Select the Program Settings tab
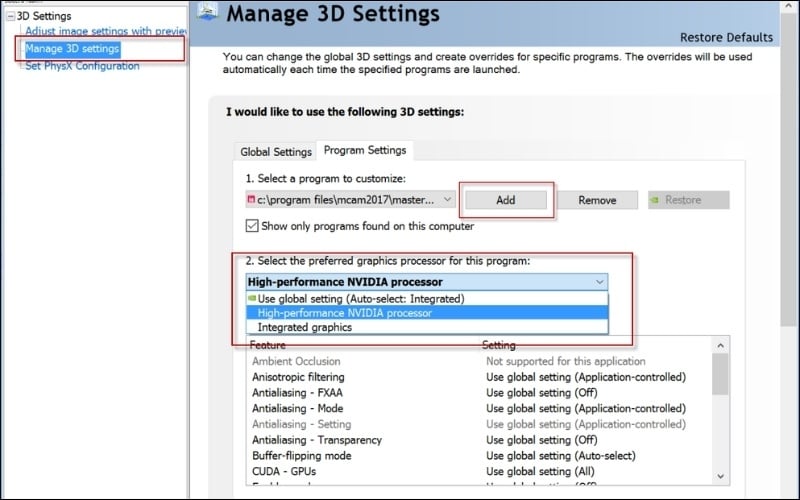Image resolution: width=800 pixels, height=500 pixels. [x=367, y=151]
